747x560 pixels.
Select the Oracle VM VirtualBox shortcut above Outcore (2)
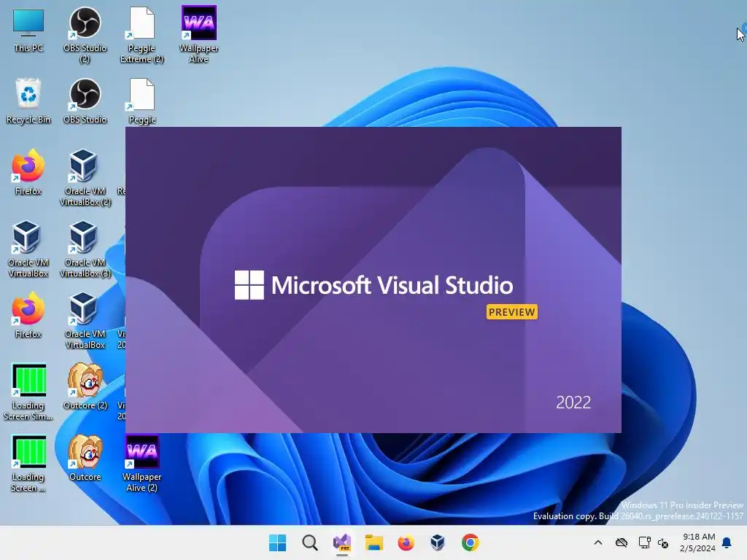tap(85, 320)
